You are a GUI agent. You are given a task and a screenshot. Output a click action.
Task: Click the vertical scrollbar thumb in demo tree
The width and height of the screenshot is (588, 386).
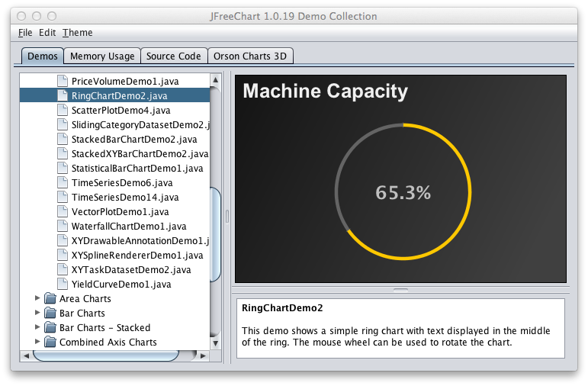[x=216, y=233]
